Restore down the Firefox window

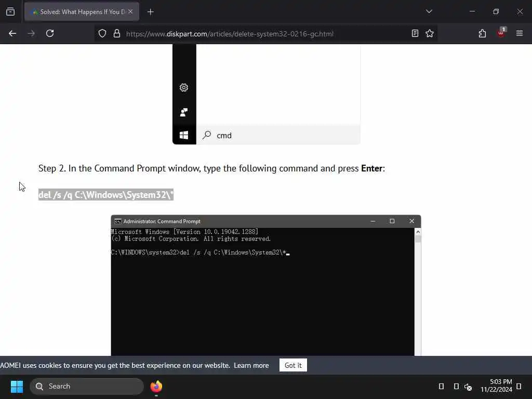[x=496, y=11]
